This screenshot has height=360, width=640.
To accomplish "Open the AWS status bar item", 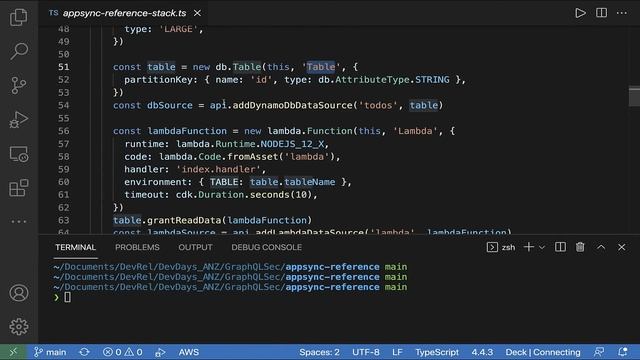I will click(x=189, y=352).
